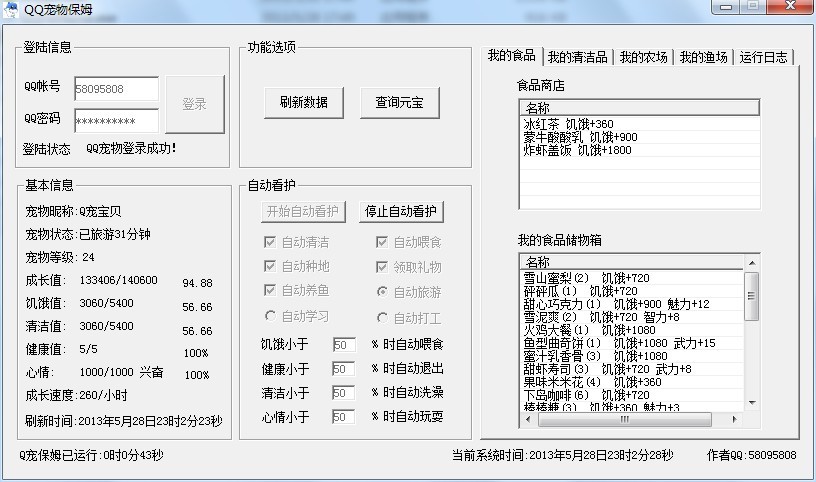
Task: Click the 成长速度:260/小时 text
Action: coord(76,395)
